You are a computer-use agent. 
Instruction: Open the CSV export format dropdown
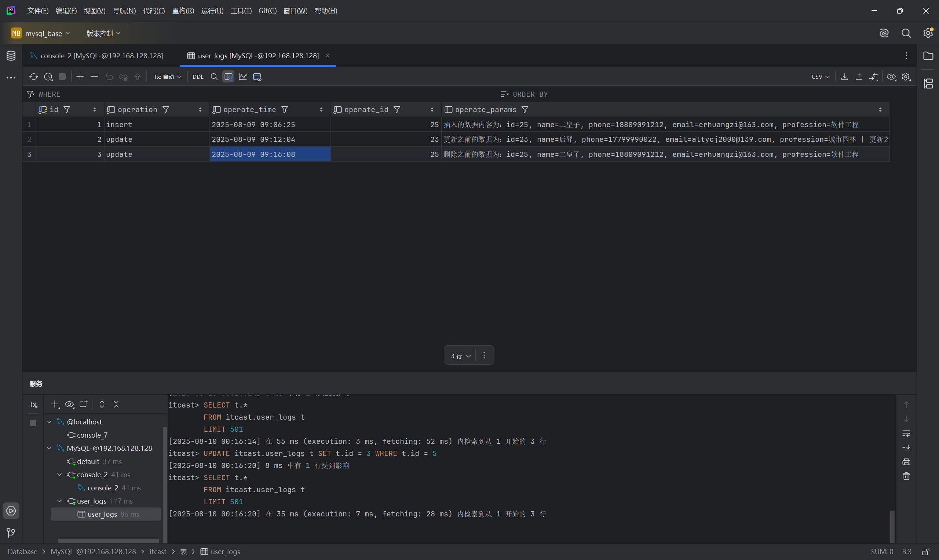coord(820,77)
